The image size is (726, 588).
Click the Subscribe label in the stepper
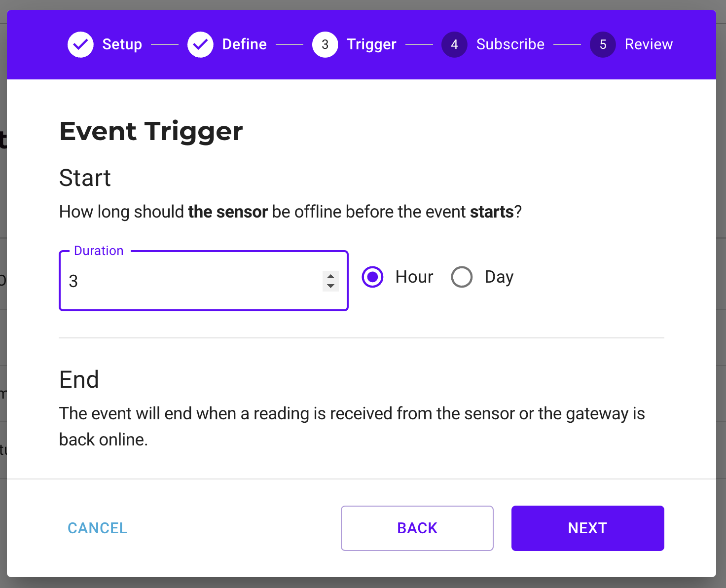tap(510, 44)
